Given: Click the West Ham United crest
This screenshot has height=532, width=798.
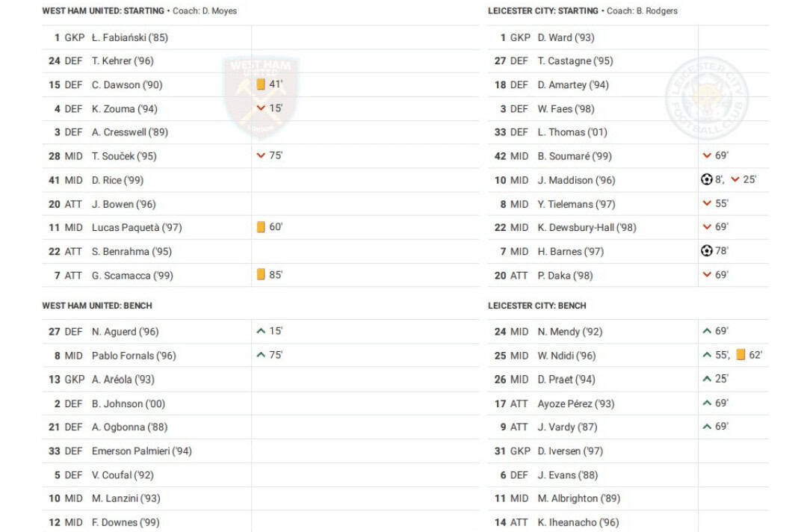Looking at the screenshot, I should (x=261, y=96).
